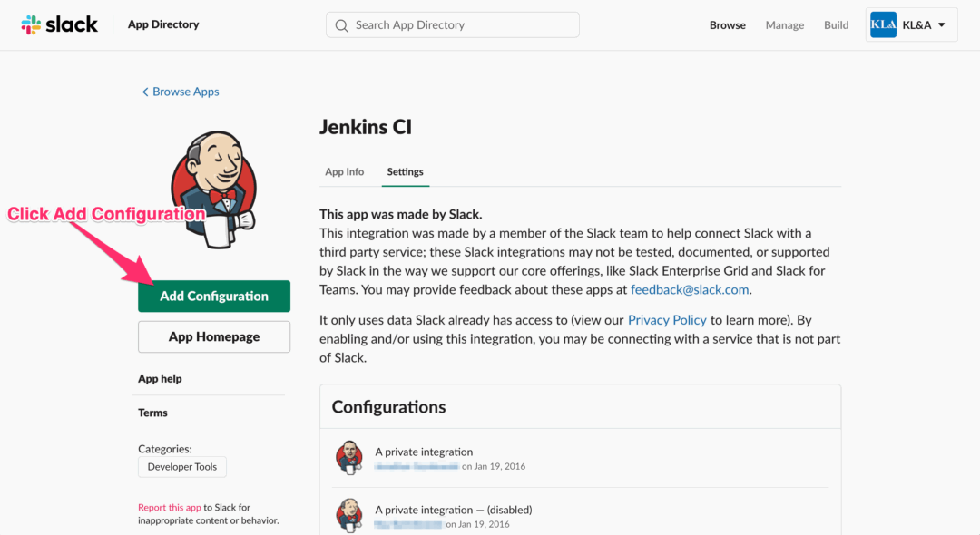Click the search magnifier icon
The width and height of the screenshot is (980, 535).
pyautogui.click(x=342, y=25)
